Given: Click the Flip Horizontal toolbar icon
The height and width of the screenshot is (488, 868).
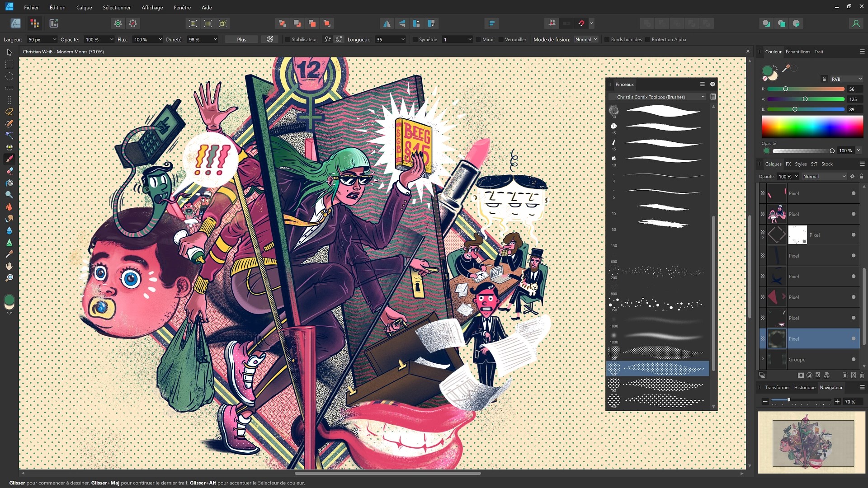Looking at the screenshot, I should tap(387, 23).
